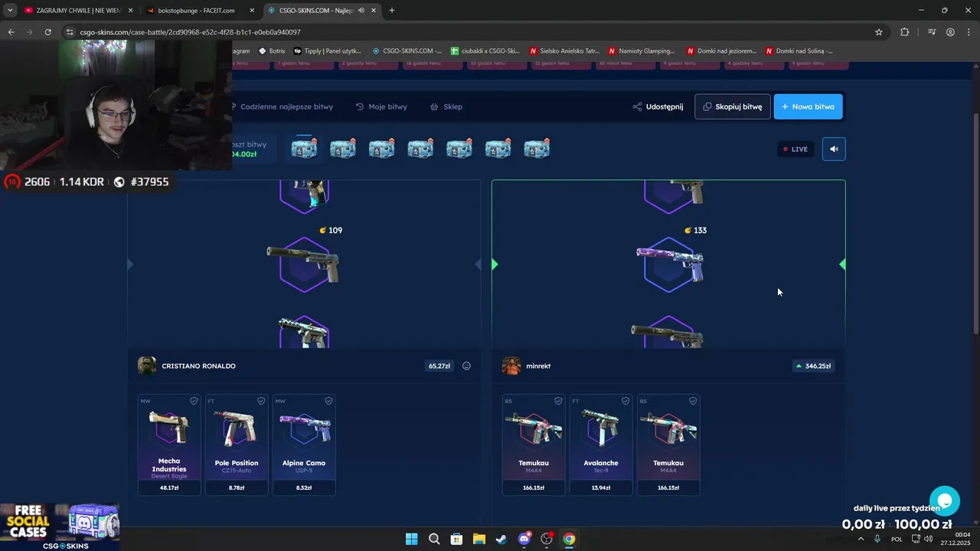
Task: Open the Botrix bookmark
Action: click(272, 51)
